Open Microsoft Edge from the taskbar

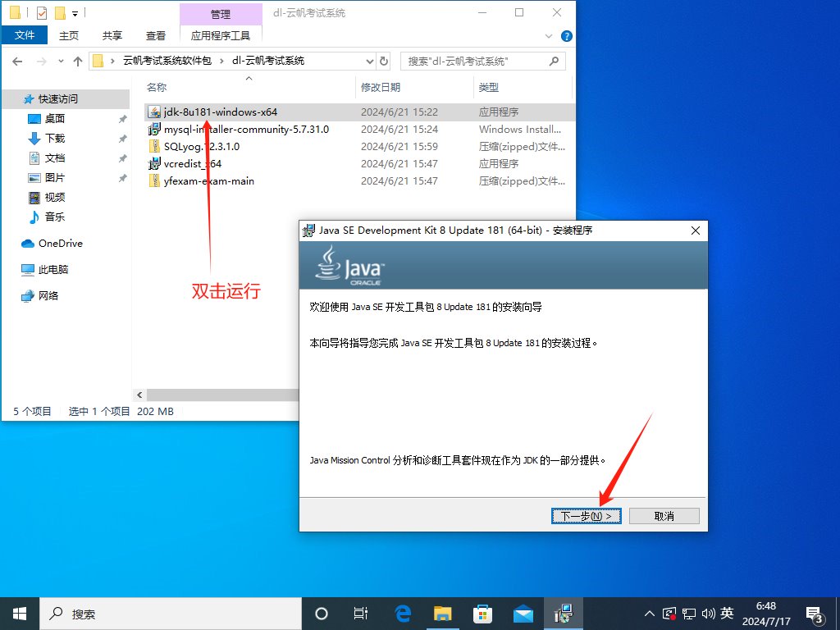click(x=403, y=614)
